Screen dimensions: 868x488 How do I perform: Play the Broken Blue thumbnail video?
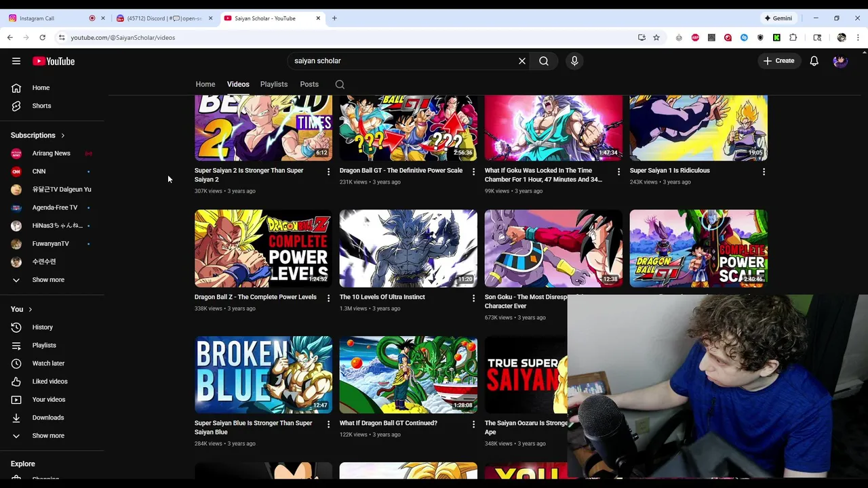(263, 375)
